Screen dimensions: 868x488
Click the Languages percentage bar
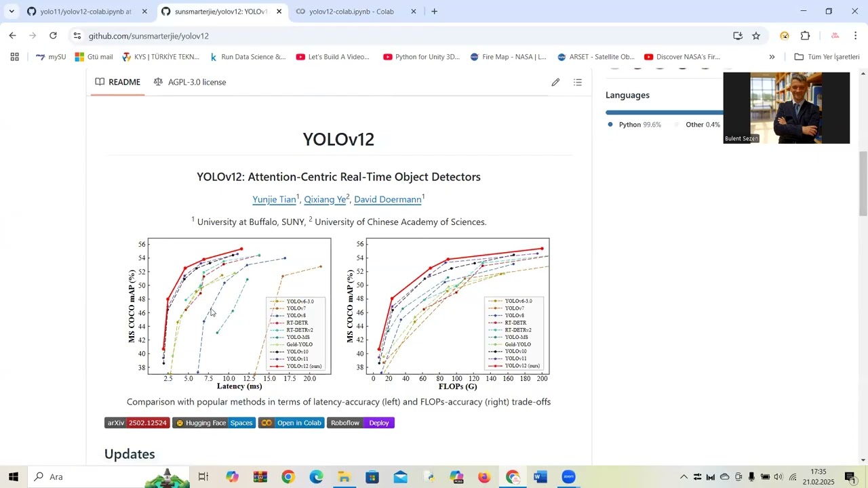pos(665,113)
